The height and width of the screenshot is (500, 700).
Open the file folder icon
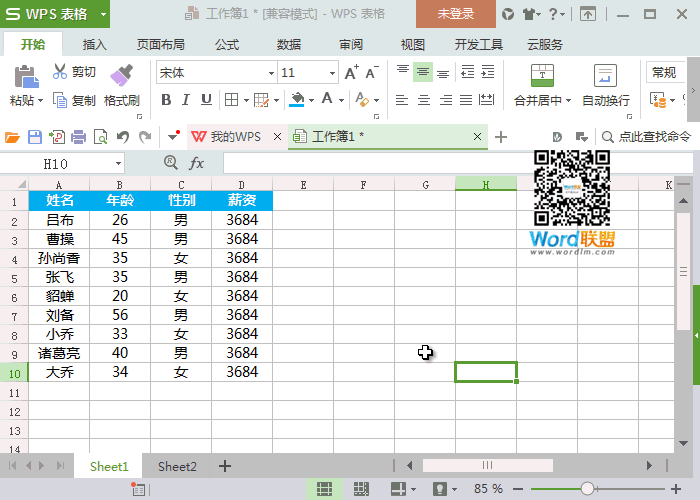(12, 137)
